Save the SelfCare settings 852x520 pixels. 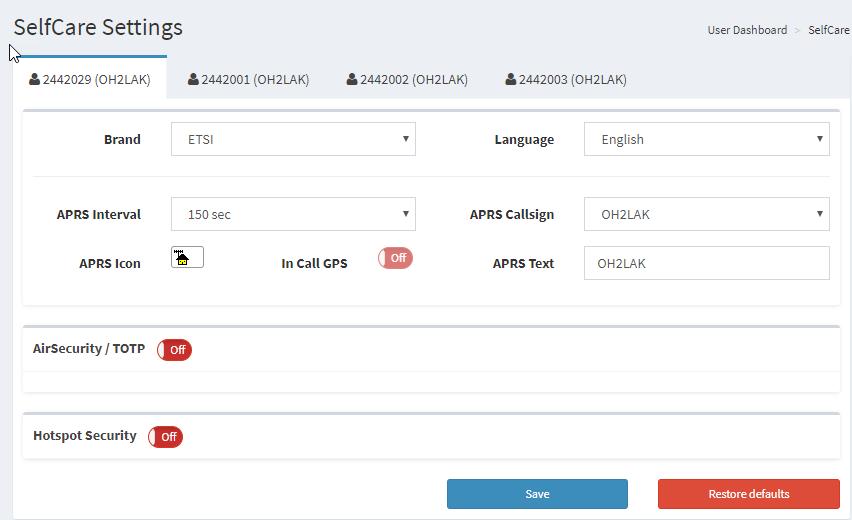(537, 494)
